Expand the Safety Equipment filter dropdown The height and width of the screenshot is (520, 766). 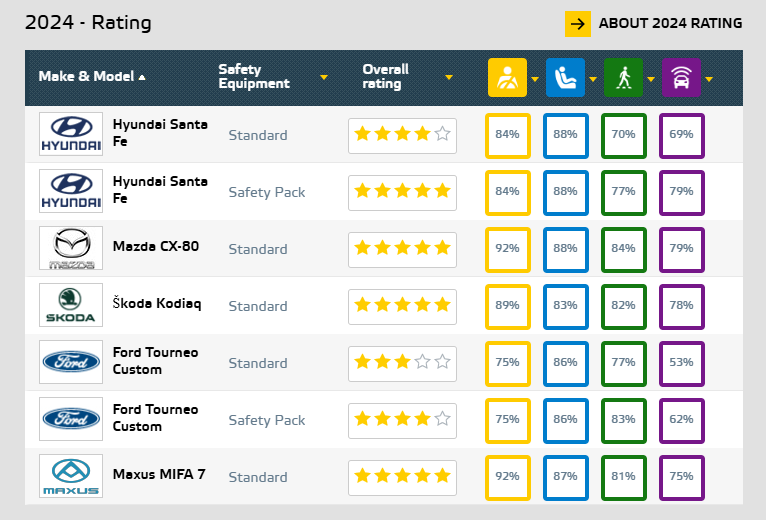point(323,77)
